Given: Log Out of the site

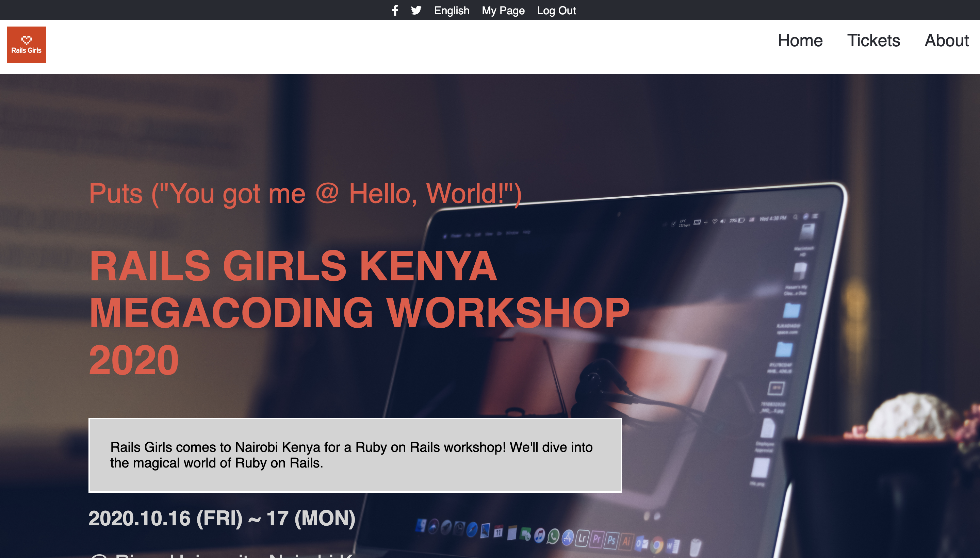Looking at the screenshot, I should 556,10.
